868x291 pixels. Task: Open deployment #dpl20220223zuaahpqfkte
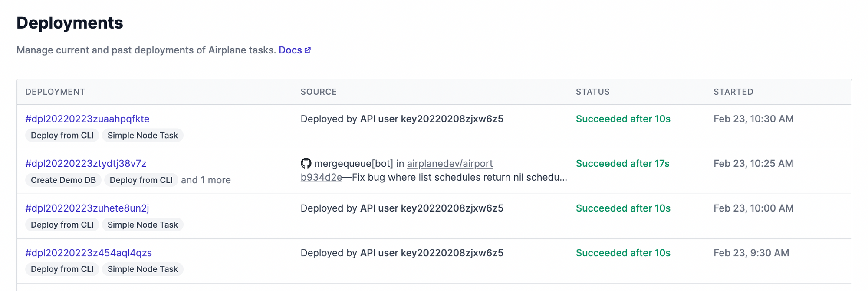click(87, 119)
